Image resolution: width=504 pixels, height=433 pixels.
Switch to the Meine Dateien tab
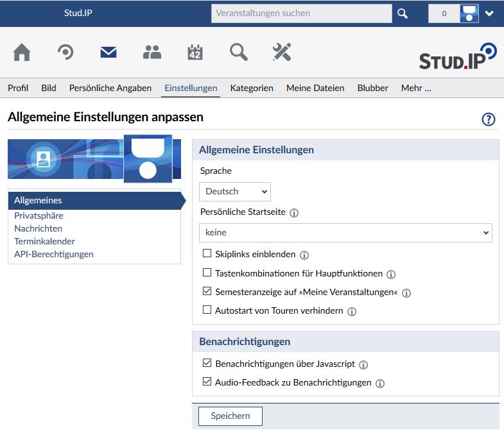pos(315,88)
